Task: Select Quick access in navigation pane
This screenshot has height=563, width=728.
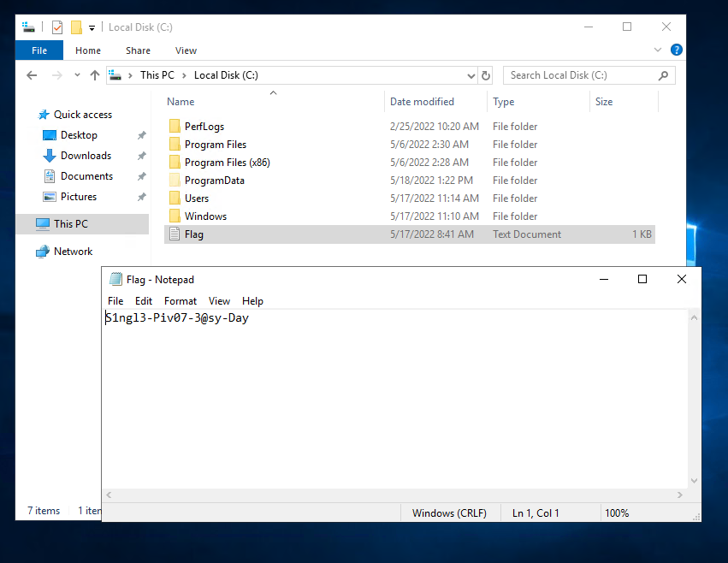Action: pos(83,115)
